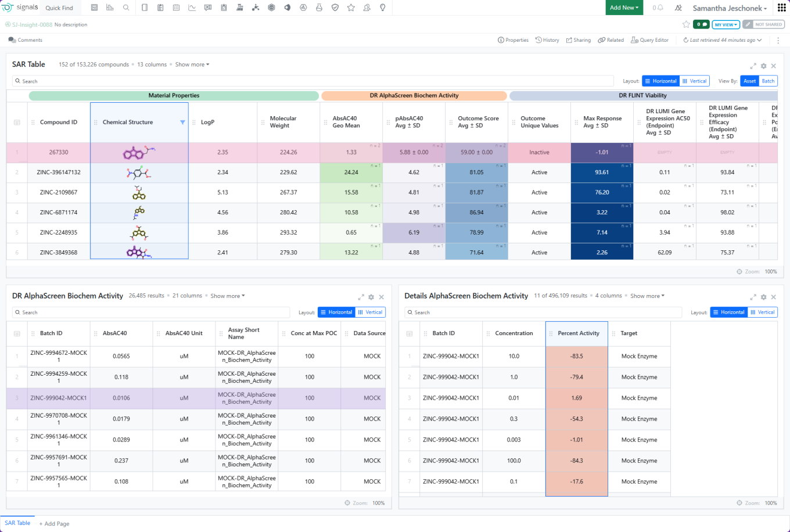The height and width of the screenshot is (532, 790).
Task: Open the Properties menu item
Action: 513,40
